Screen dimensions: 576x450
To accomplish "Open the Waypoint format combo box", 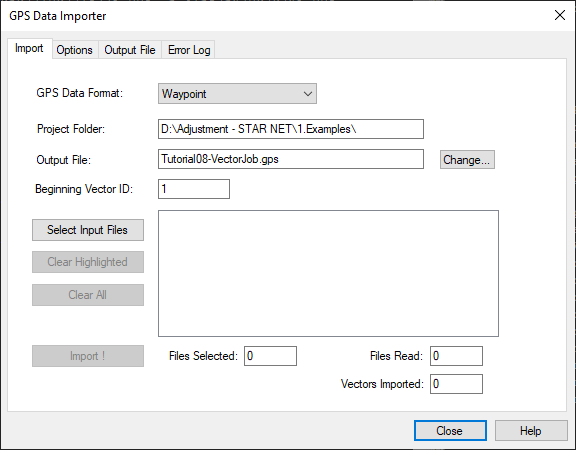I will [x=237, y=94].
